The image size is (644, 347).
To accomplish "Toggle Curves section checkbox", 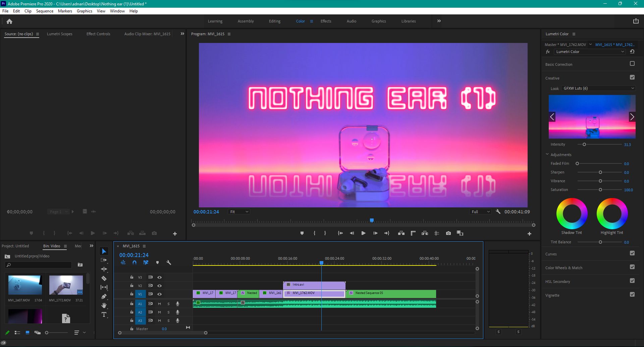I will tap(632, 253).
